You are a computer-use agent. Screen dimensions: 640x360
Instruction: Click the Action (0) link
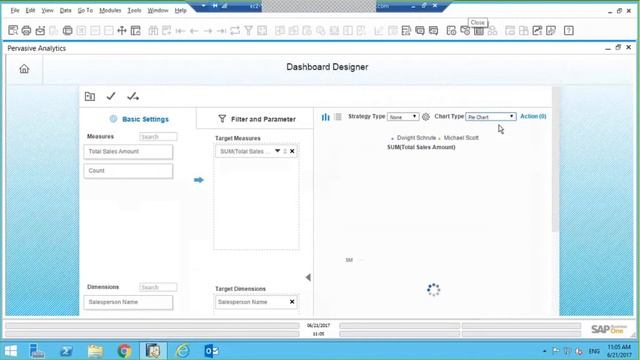tap(533, 116)
